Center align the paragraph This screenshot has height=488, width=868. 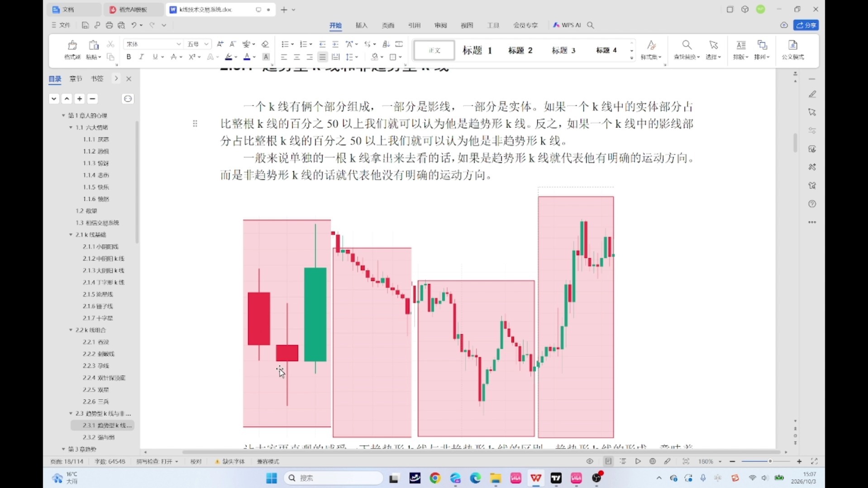(x=296, y=57)
